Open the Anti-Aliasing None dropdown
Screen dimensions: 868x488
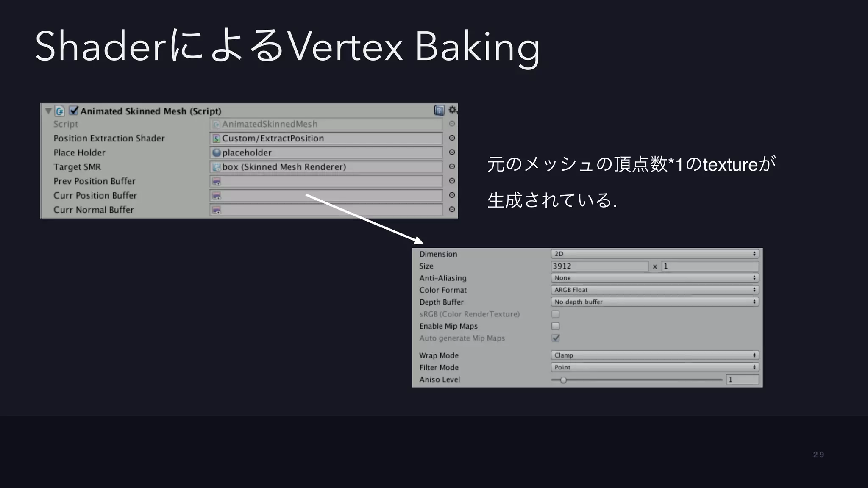tap(655, 278)
